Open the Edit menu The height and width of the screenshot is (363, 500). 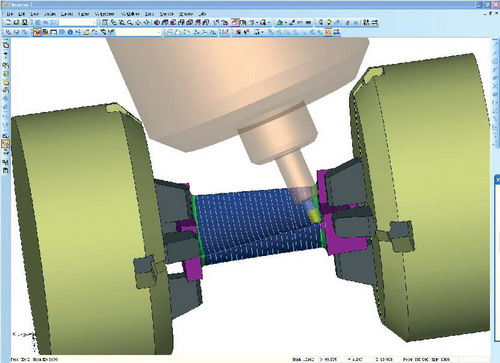[21, 14]
